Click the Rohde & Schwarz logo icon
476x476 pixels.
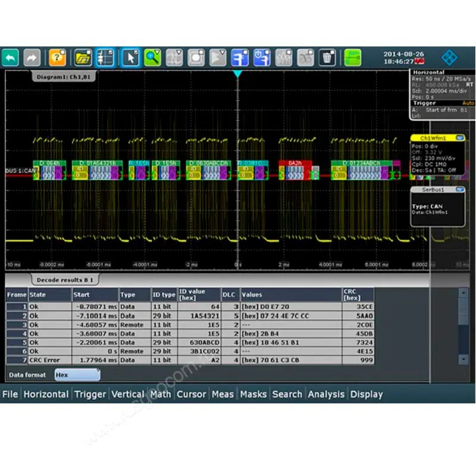[x=450, y=57]
